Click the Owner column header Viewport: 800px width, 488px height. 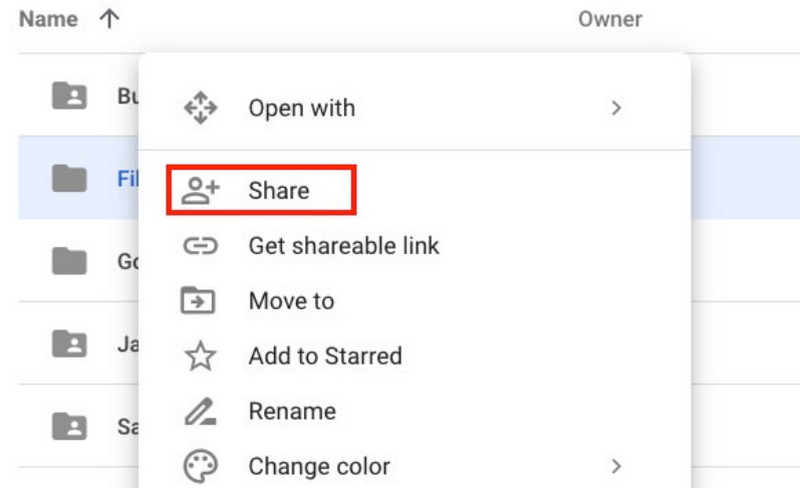coord(610,19)
